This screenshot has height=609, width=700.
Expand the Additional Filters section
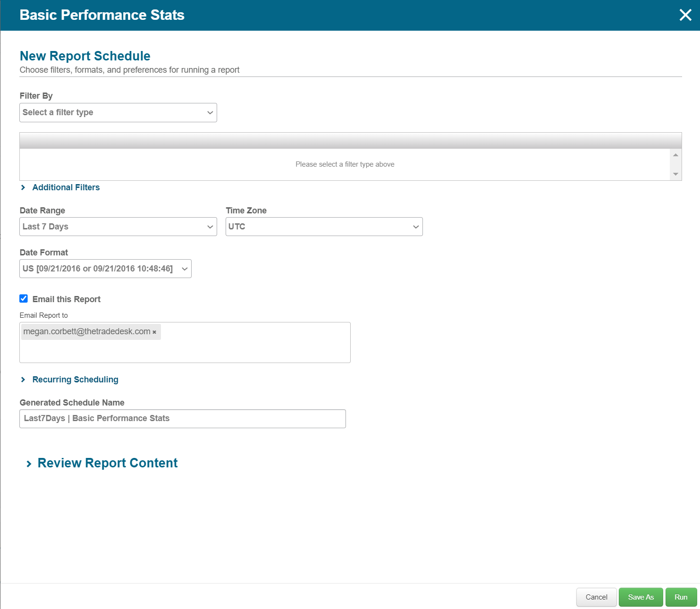point(66,188)
